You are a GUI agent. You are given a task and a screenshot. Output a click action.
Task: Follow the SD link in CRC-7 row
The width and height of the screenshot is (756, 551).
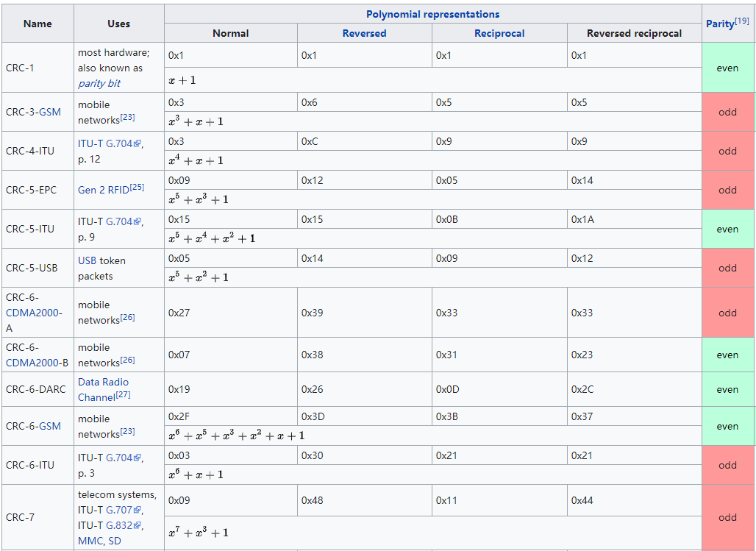(x=115, y=541)
